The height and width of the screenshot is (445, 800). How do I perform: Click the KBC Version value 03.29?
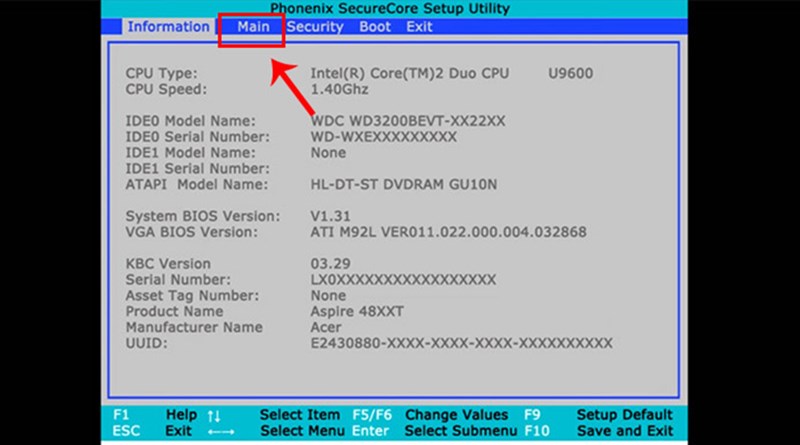pyautogui.click(x=330, y=263)
